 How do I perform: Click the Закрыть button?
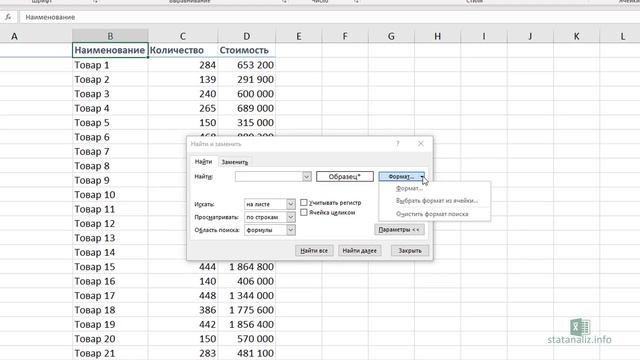pyautogui.click(x=410, y=251)
